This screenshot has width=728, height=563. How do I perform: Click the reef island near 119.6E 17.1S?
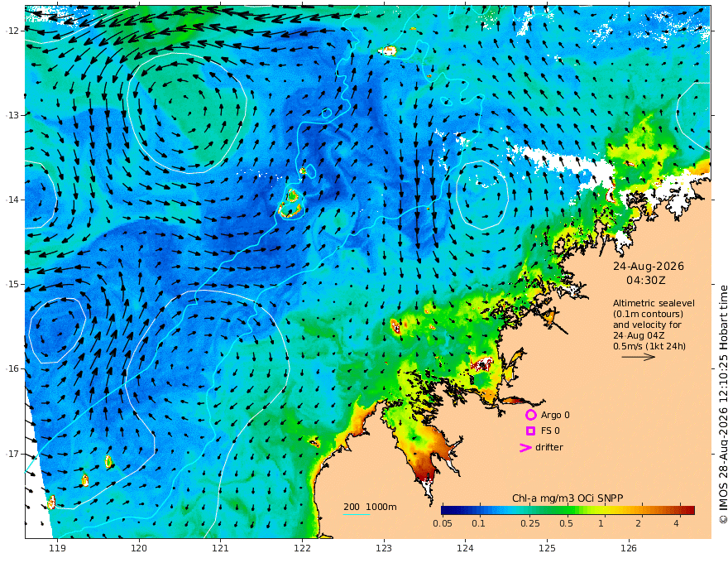pyautogui.click(x=108, y=462)
